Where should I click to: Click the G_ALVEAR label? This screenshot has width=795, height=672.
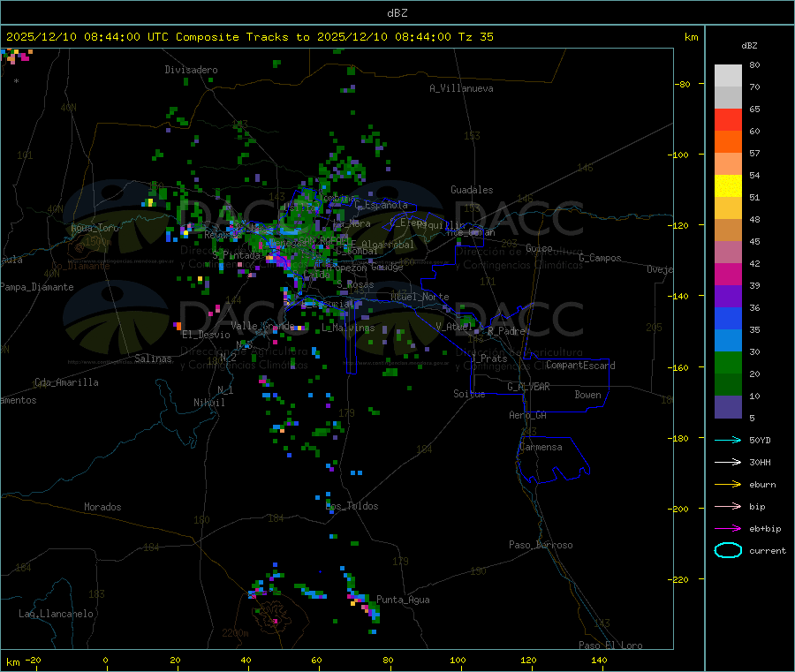click(x=528, y=387)
